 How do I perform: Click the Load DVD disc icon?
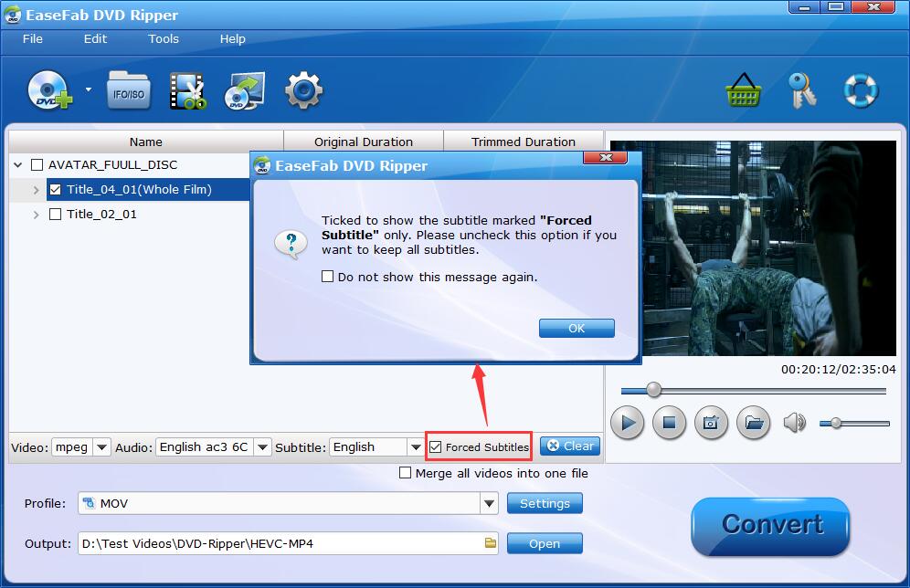point(50,89)
